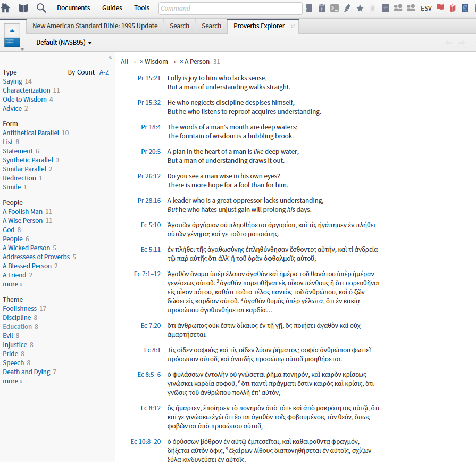Add a new tab with plus icon

tap(306, 26)
